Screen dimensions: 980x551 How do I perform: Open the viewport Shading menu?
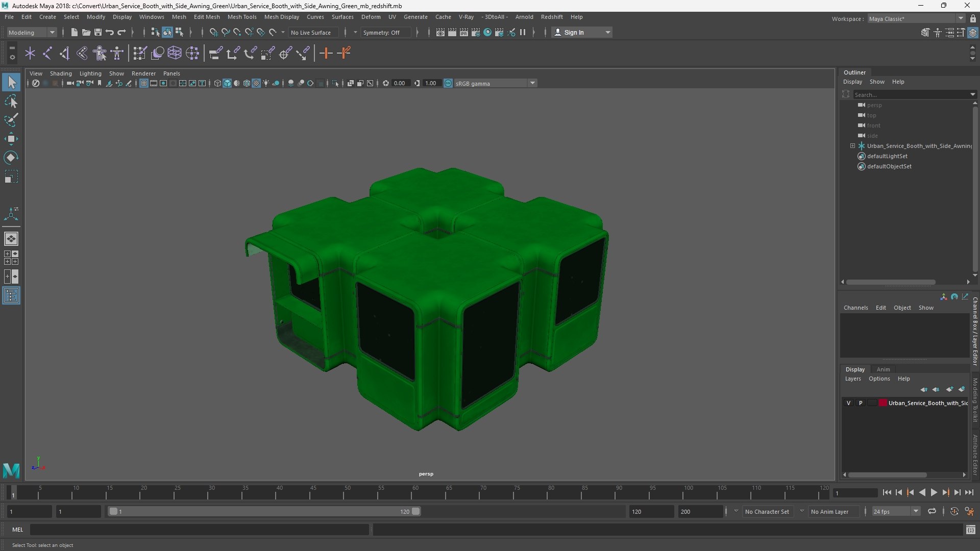coord(61,73)
